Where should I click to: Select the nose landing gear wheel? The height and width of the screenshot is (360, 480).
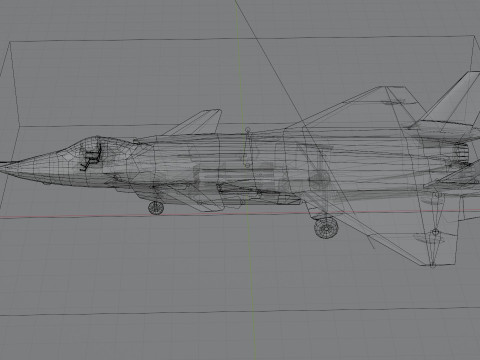click(156, 208)
